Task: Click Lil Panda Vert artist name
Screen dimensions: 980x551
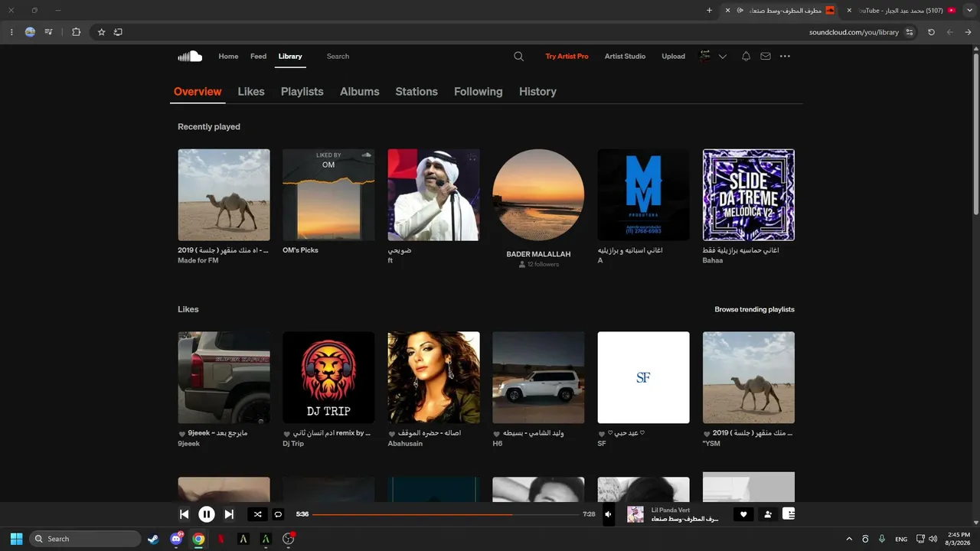Action: (x=671, y=510)
